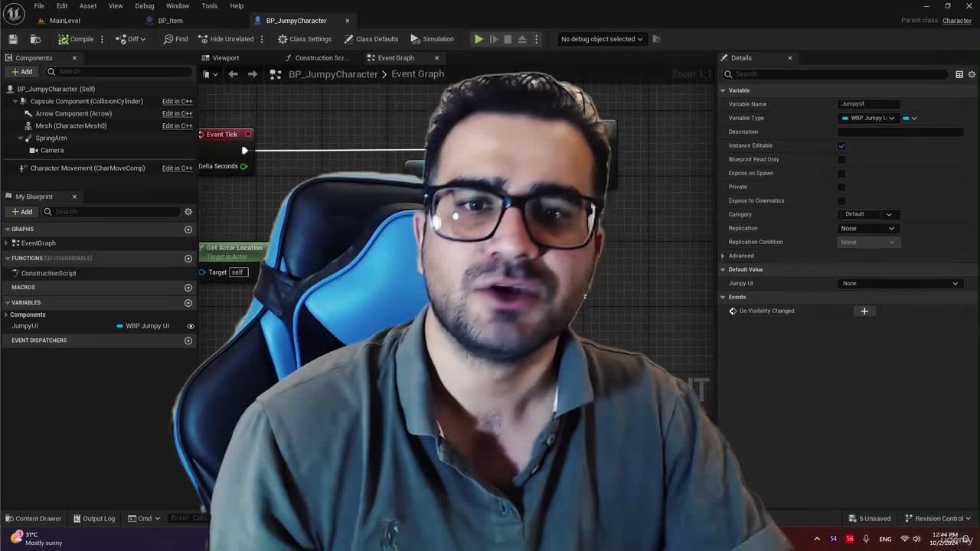Collapse the Capsule Component tree node
The height and width of the screenshot is (551, 980).
coord(15,101)
